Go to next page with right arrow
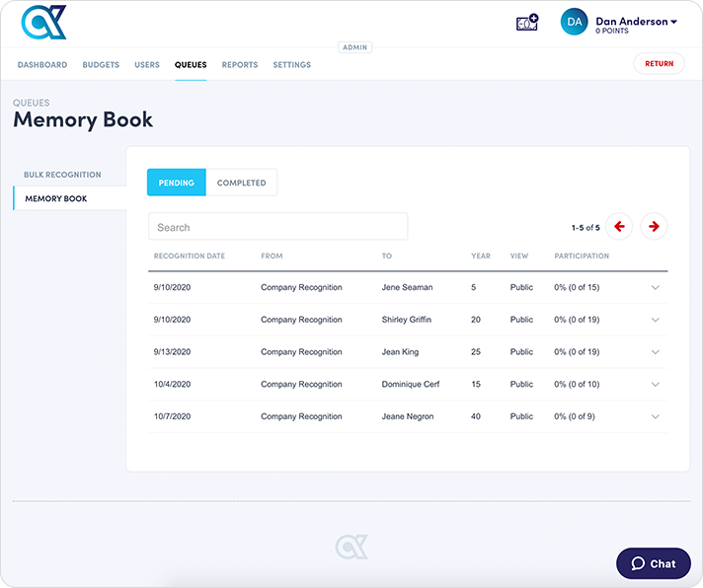This screenshot has width=703, height=588. point(654,227)
